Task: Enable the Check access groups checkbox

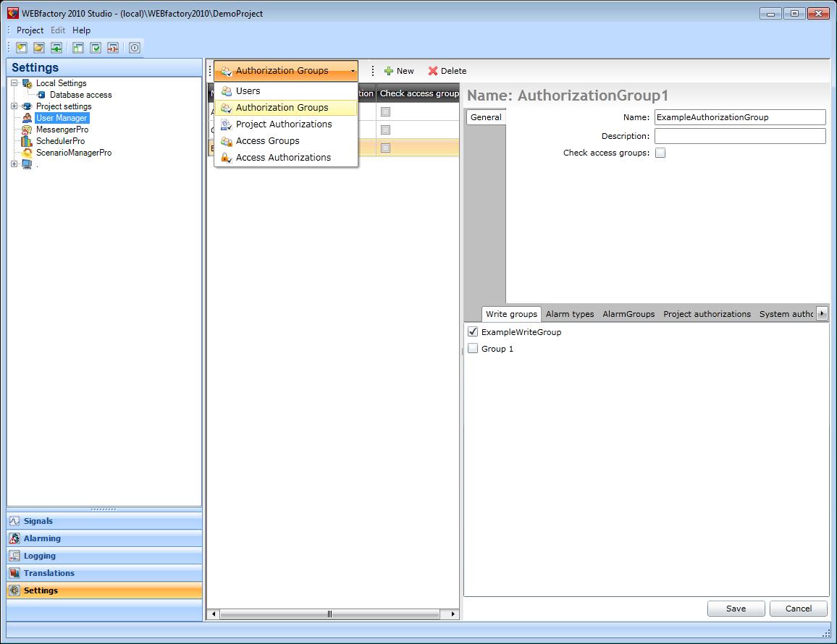Action: [x=660, y=153]
